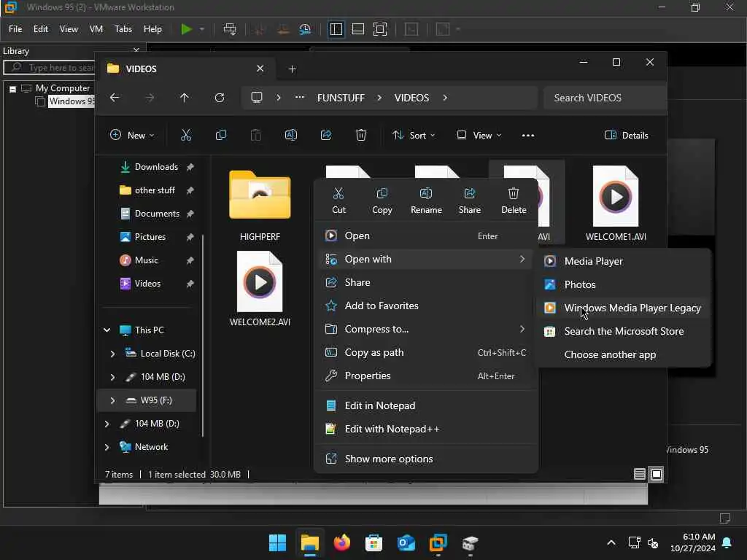
Task: Choose Edit in Notepad
Action: [x=425, y=405]
